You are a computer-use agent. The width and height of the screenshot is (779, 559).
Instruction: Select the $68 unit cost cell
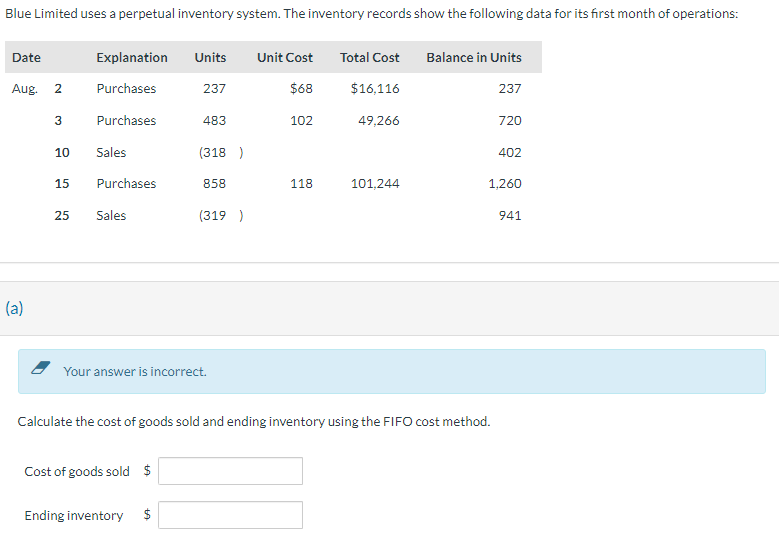click(x=302, y=88)
